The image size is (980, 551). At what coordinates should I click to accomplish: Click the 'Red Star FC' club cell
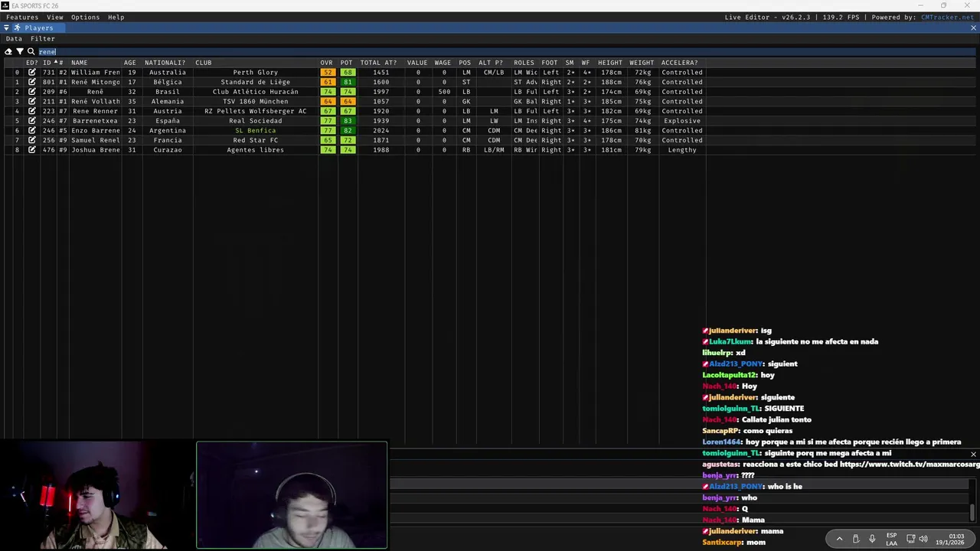(x=256, y=140)
